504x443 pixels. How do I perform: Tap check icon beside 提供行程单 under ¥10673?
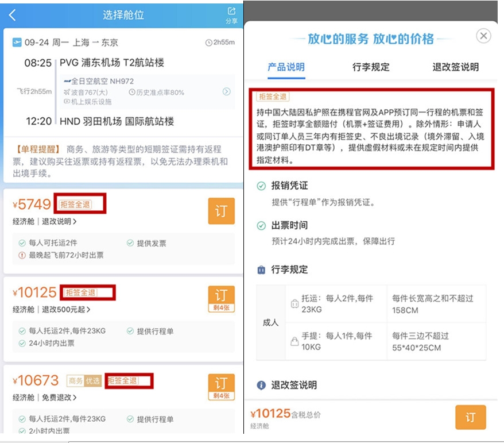click(130, 419)
